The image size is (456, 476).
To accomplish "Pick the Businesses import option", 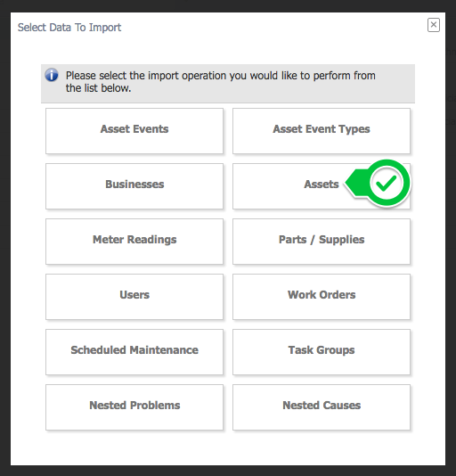I will tap(134, 186).
